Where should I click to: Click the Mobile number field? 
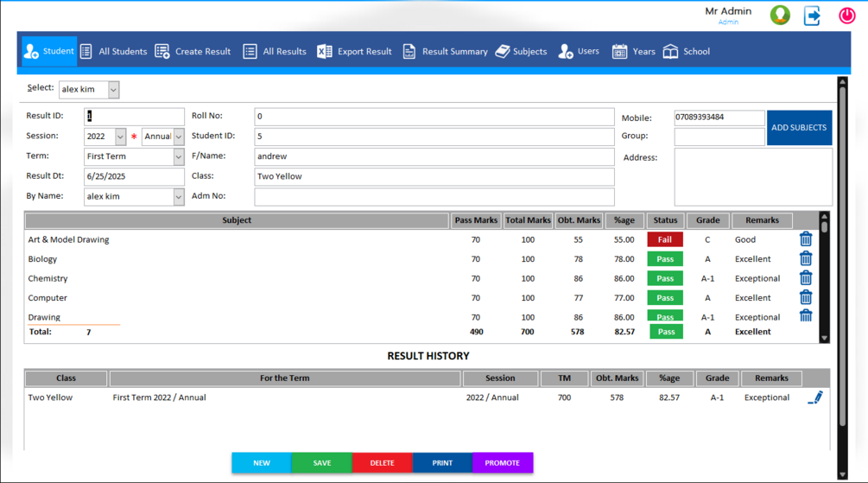point(719,118)
